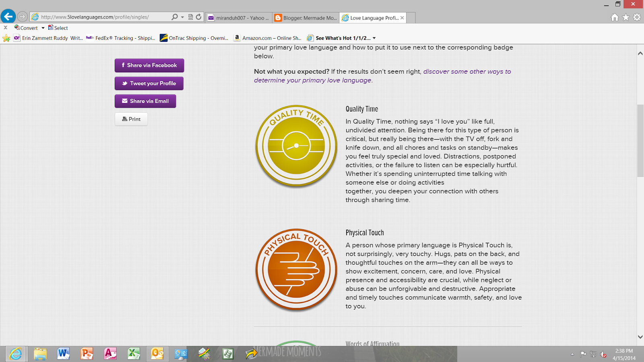The width and height of the screenshot is (644, 362).
Task: Click the network tray icon
Action: pos(593,354)
